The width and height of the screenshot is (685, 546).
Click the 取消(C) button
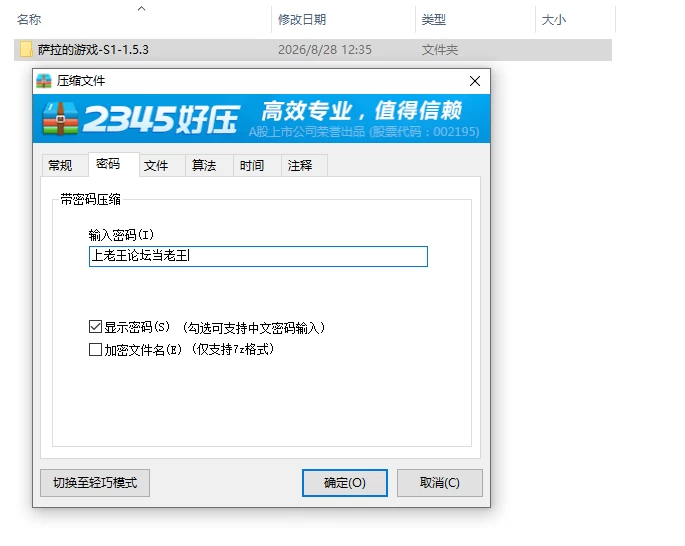pyautogui.click(x=439, y=483)
